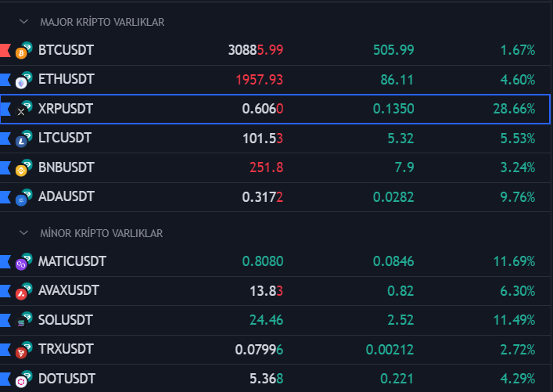Collapse the MİNOR KRİPTO VARLIKLAR section
Image resolution: width=553 pixels, height=392 pixels.
(23, 233)
